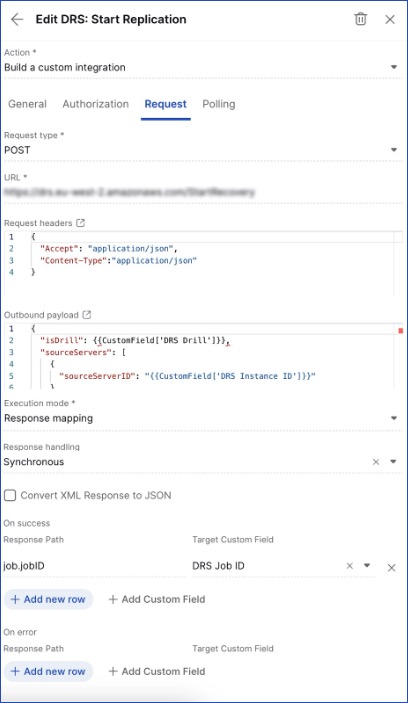
Task: Click inside the Request headers code editor
Action: tap(203, 263)
